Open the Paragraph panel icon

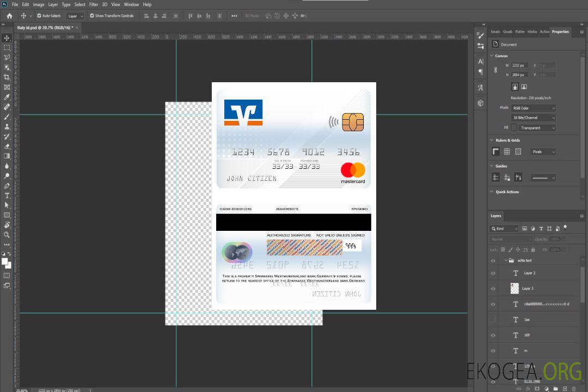[x=481, y=72]
